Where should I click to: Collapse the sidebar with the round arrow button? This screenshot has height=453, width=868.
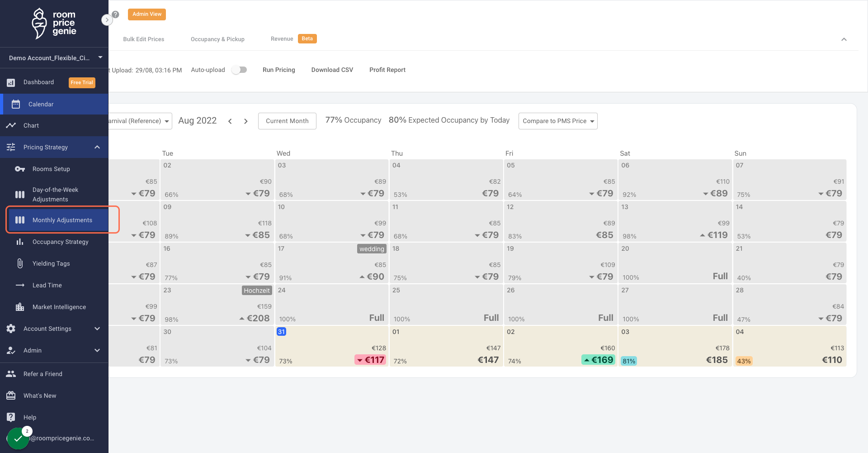pos(107,20)
